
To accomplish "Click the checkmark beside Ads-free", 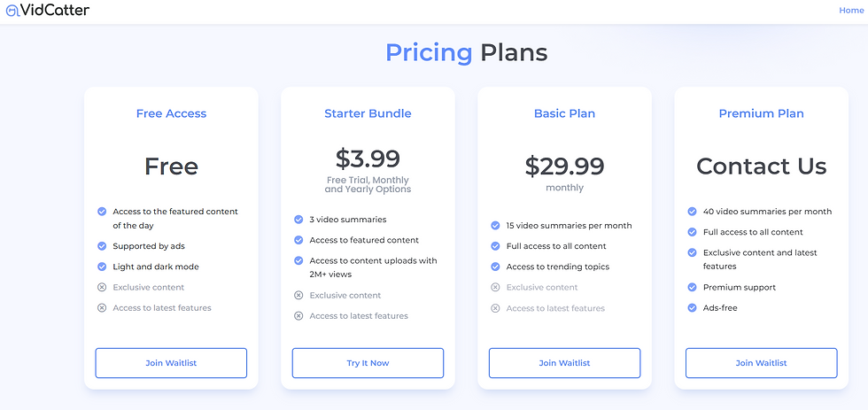I will 692,307.
